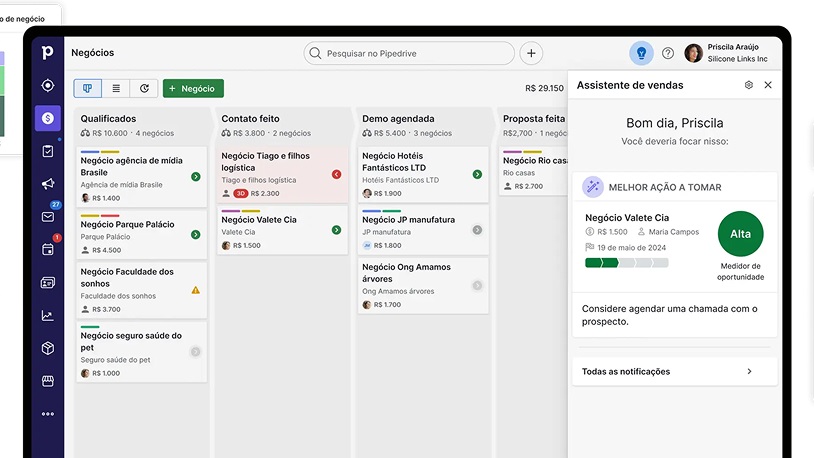Open Negócio Valete Cia in assistant panel
This screenshot has width=814, height=458.
627,218
